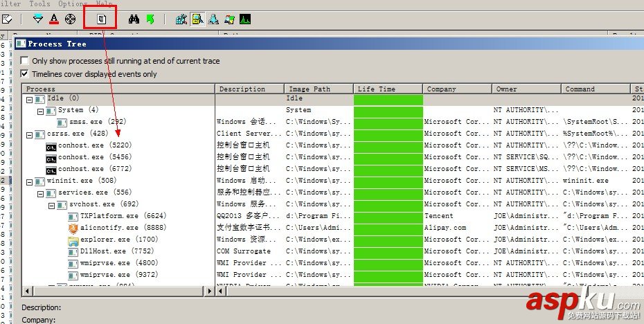Click the QQ2013 description cell

248,215
